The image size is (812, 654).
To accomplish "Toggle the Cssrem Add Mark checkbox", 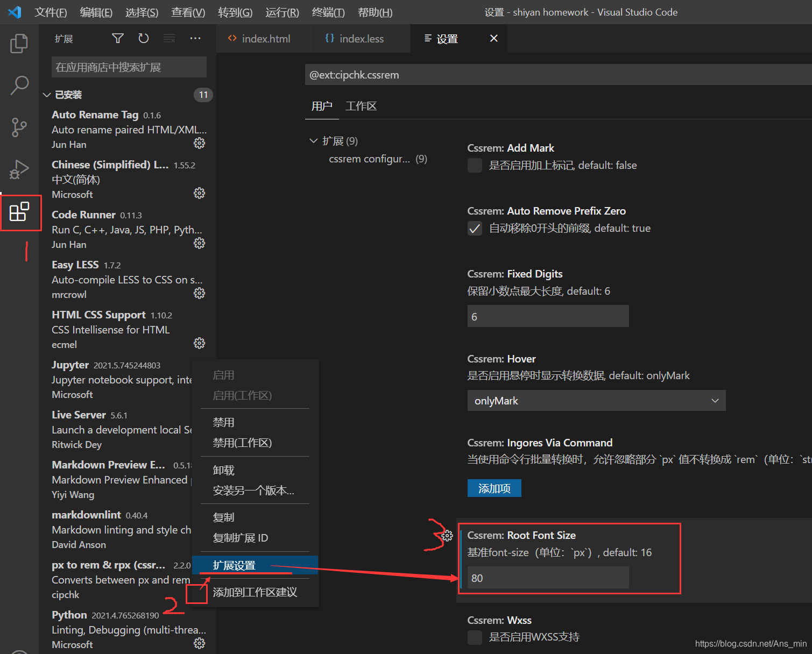I will [x=475, y=166].
